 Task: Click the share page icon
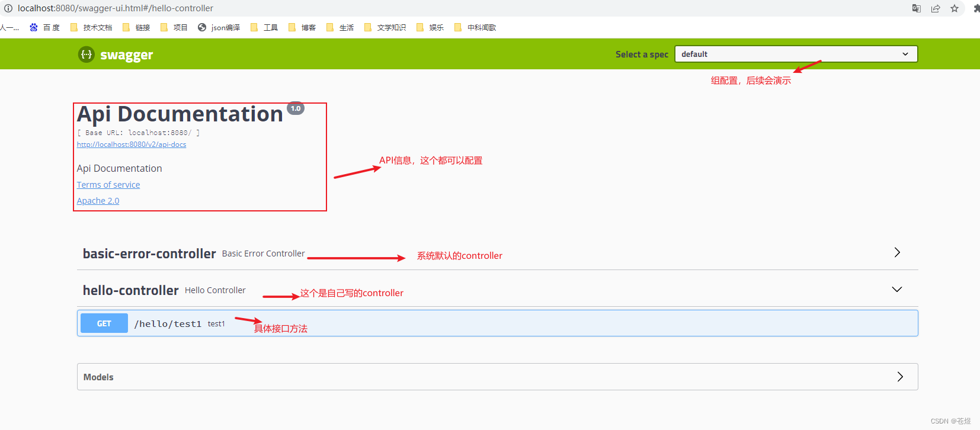tap(936, 8)
